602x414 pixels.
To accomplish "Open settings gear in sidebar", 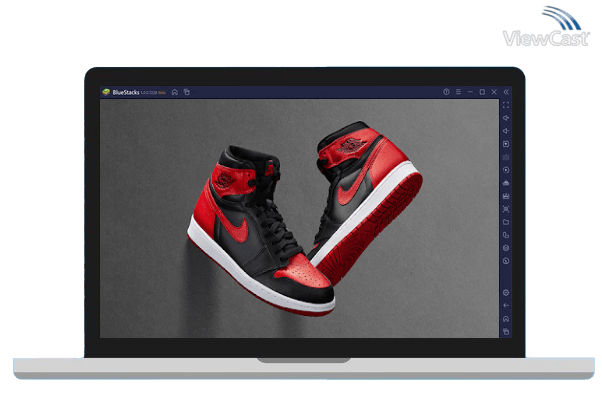I will (x=506, y=293).
